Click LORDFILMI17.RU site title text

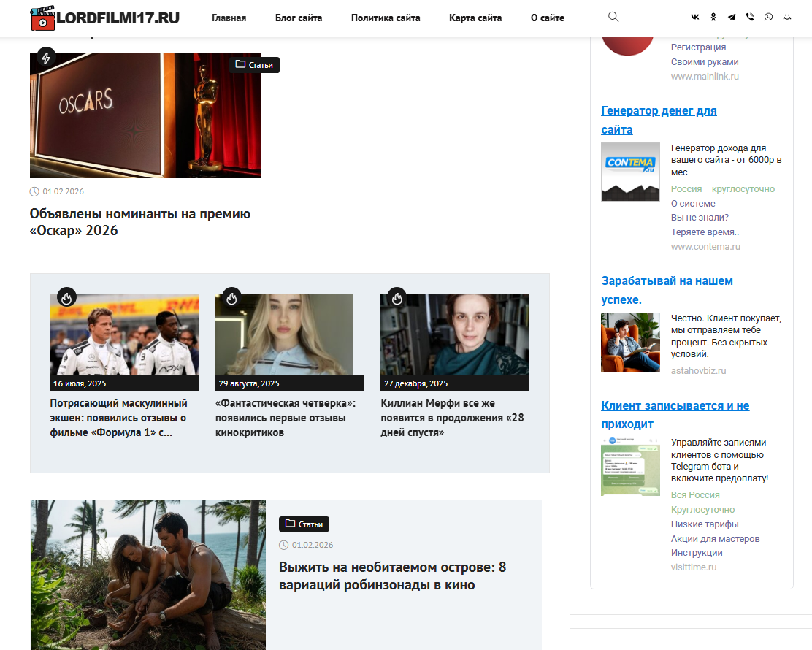(118, 18)
